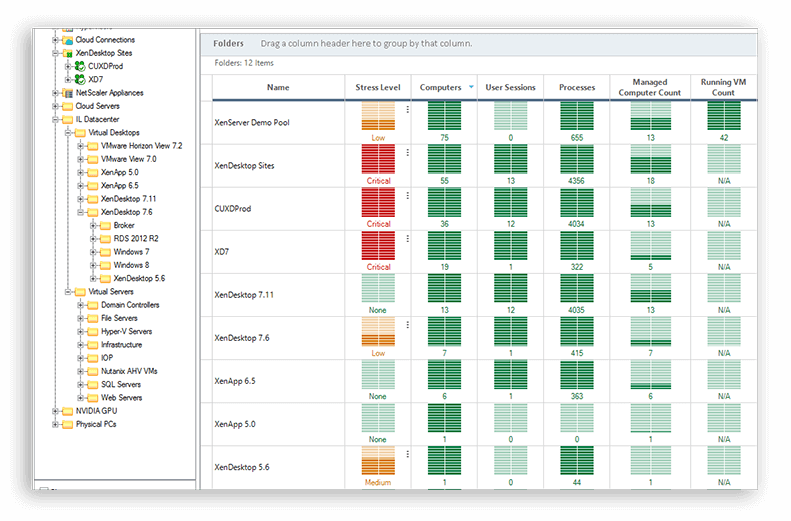Viewport: 791px width, 521px height.
Task: Click the XenDesktop Sites tree icon
Action: click(68, 53)
